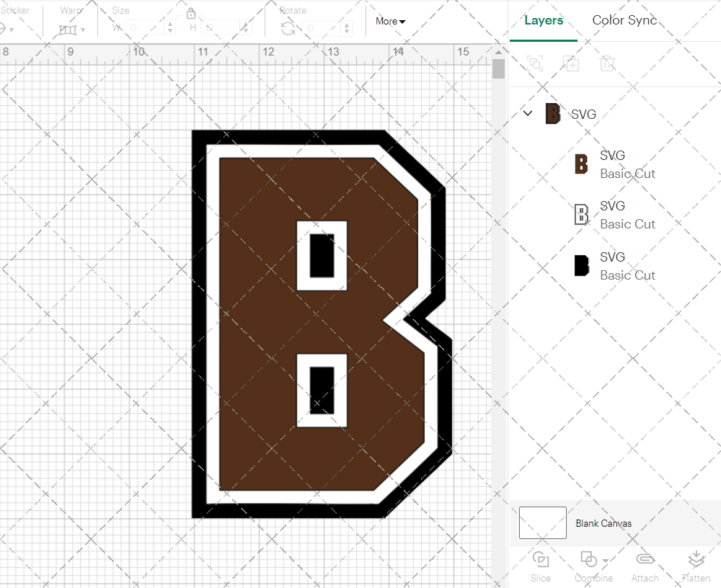Select the Layers tab

544,20
